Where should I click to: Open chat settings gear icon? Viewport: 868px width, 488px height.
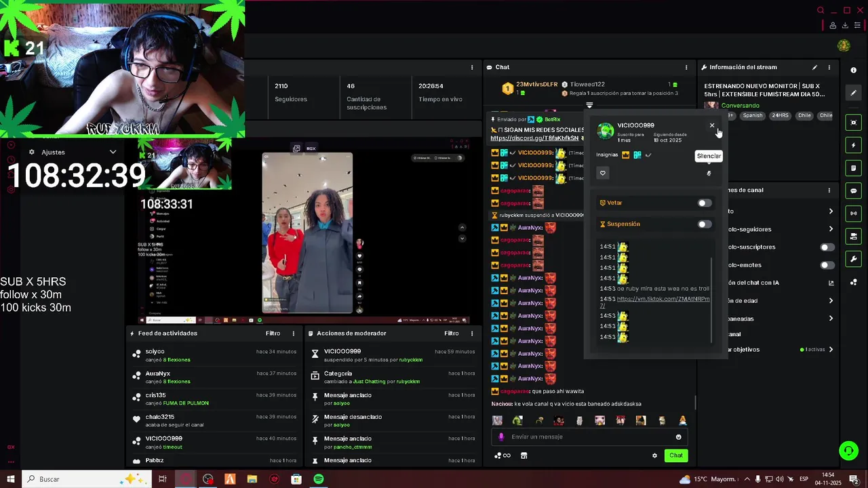[x=654, y=455]
